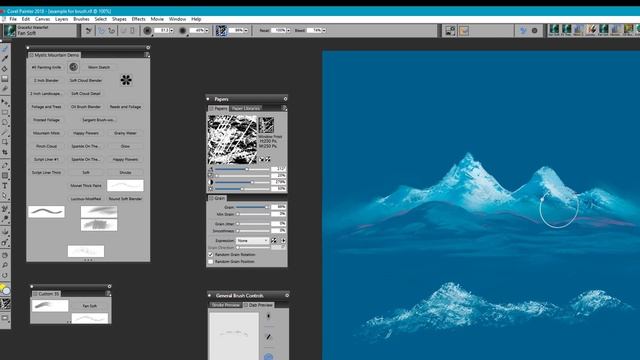
Task: Open the Canvas menu
Action: [x=42, y=19]
